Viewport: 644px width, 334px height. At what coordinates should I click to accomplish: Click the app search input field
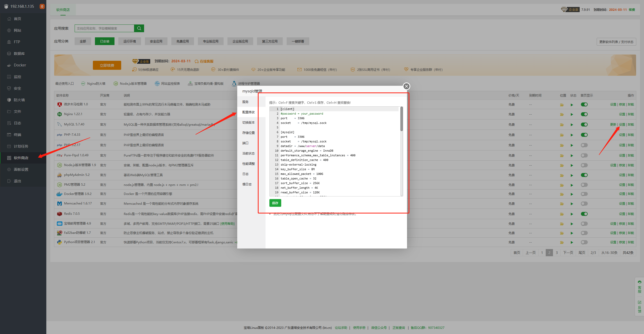point(104,28)
